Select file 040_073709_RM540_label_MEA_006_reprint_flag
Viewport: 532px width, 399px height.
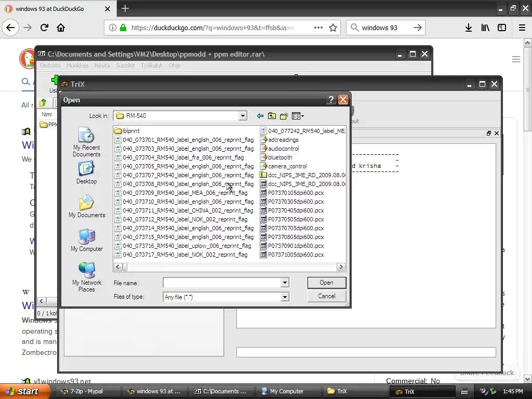click(x=181, y=192)
